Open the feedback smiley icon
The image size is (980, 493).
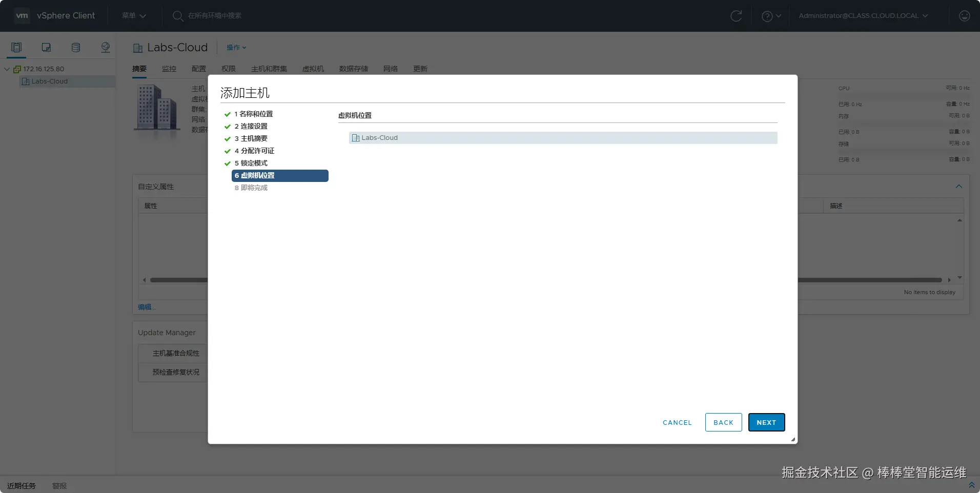point(965,16)
